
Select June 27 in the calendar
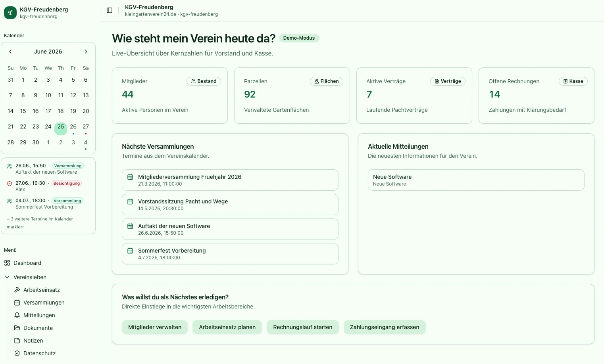pos(86,127)
